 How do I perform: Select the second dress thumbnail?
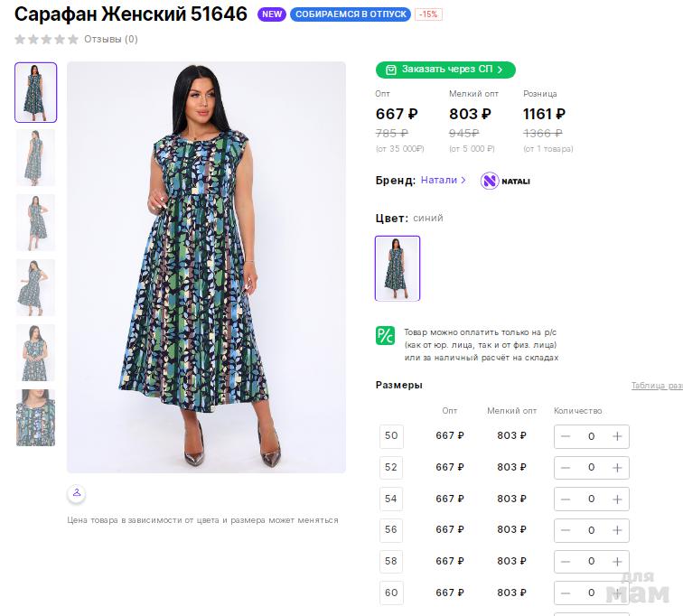click(36, 157)
